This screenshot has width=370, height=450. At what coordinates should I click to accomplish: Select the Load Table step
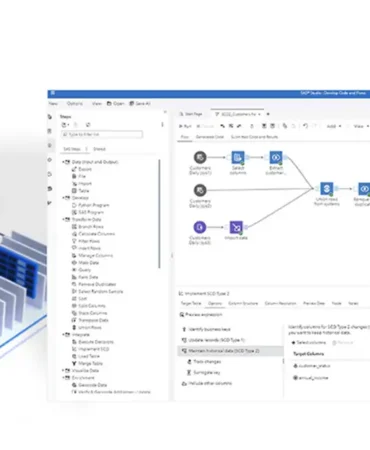click(85, 356)
